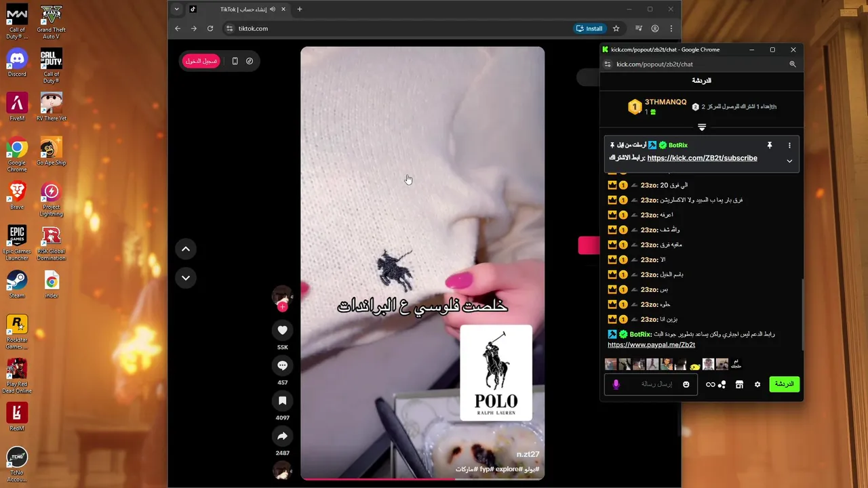Click the Kick chat scrollbar
The image size is (868, 488).
tap(803, 315)
